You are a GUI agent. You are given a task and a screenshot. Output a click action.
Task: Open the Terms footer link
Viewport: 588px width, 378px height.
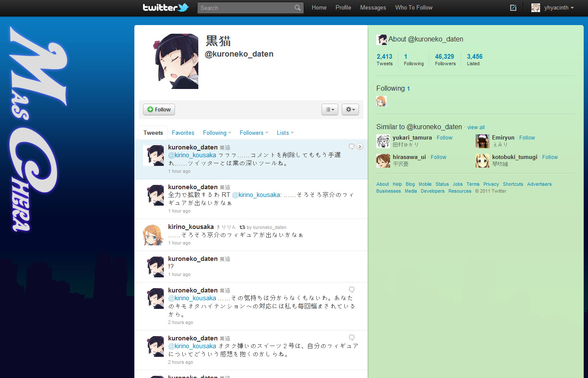pos(473,184)
